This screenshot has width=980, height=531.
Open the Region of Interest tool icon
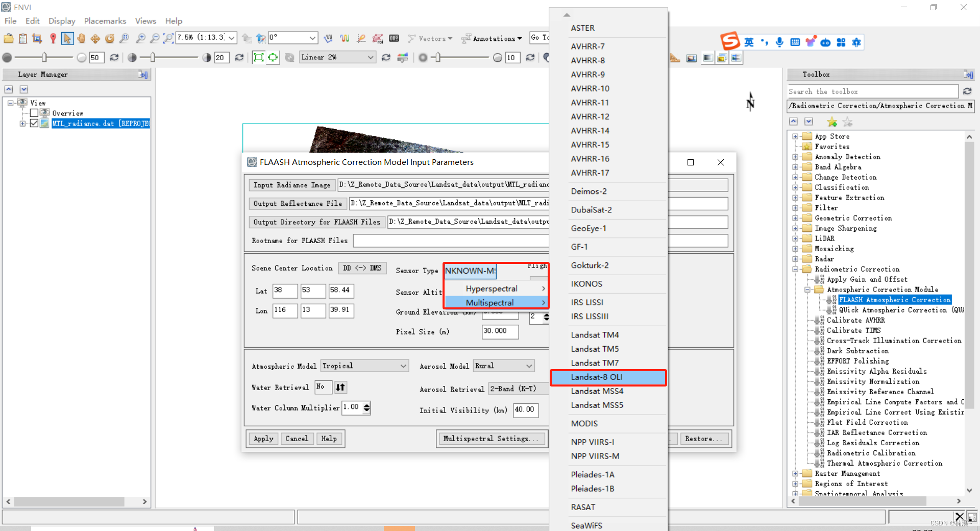[x=378, y=38]
